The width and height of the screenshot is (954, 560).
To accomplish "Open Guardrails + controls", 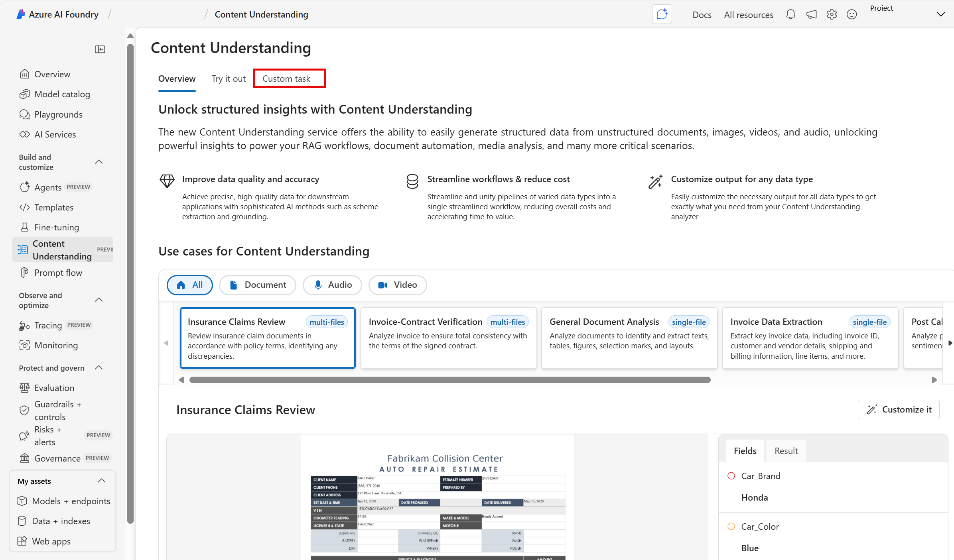I will pos(58,411).
